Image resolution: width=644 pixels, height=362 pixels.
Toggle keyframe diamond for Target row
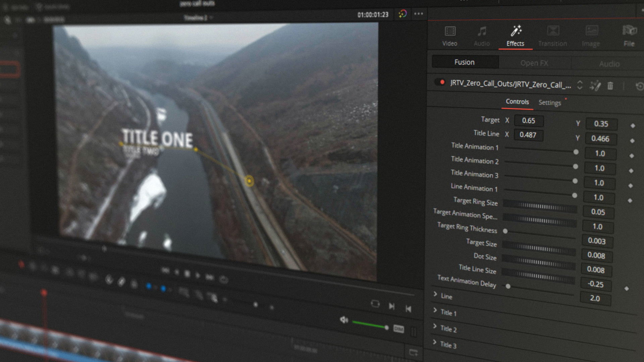[633, 126]
